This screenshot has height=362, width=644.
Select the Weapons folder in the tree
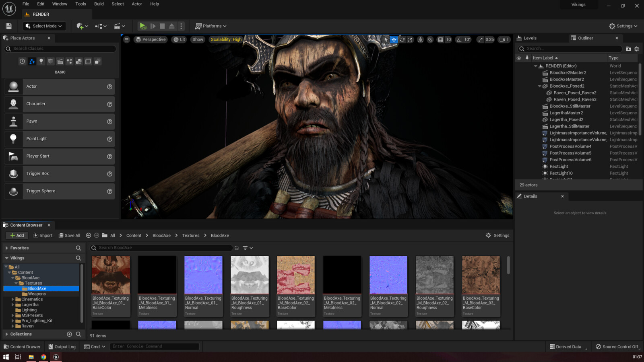(x=37, y=294)
